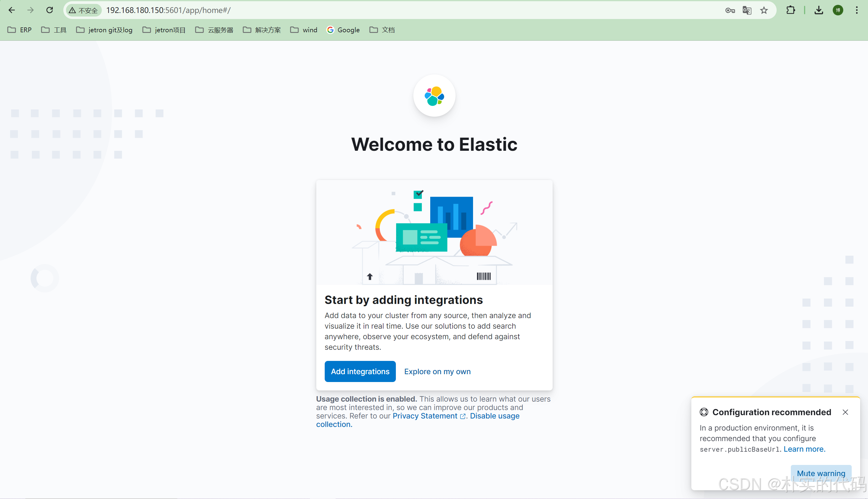Open the jetron项目 bookmark folder
Screen dimensions: 868x499
164,30
